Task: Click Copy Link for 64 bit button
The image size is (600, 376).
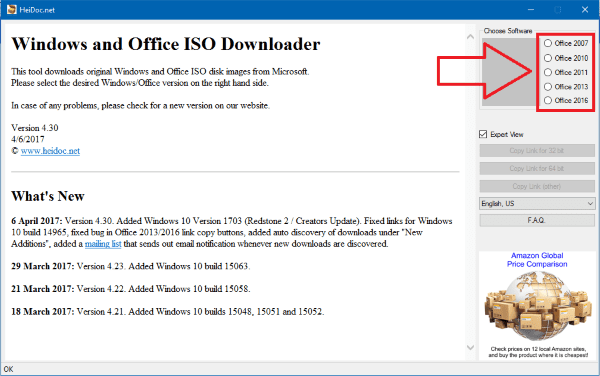Action: (x=537, y=168)
